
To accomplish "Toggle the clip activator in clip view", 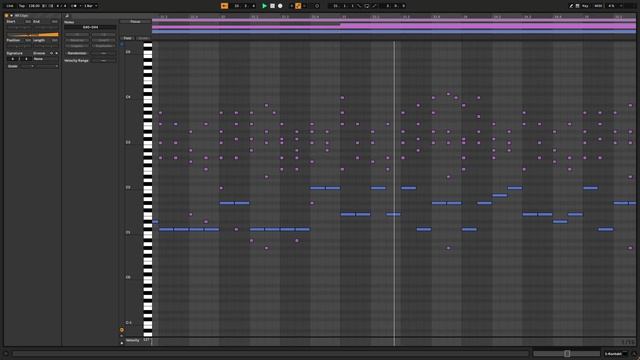I will (7, 16).
